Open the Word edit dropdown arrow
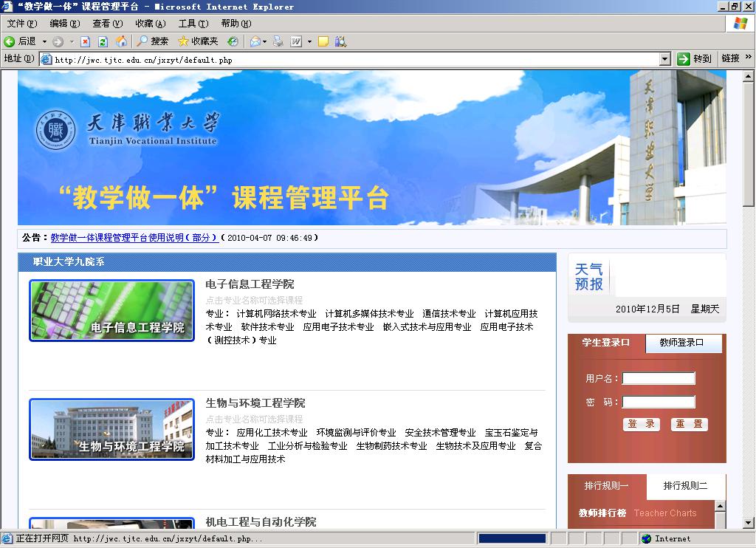This screenshot has width=756, height=548. click(309, 41)
